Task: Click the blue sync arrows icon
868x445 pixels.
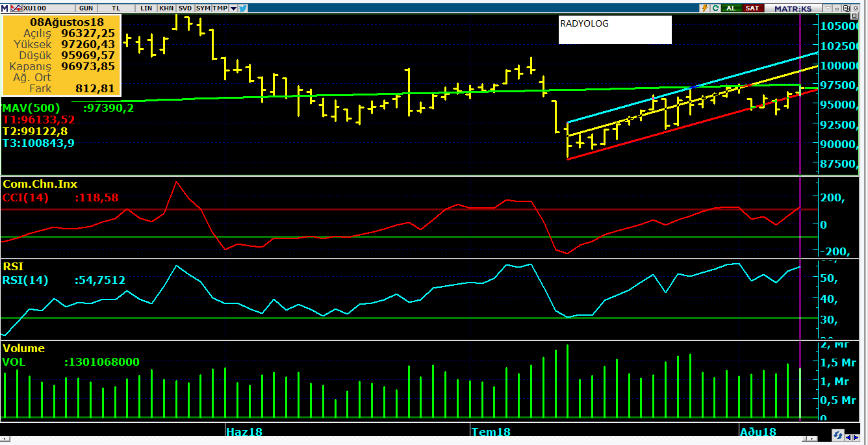Action: 838,435
